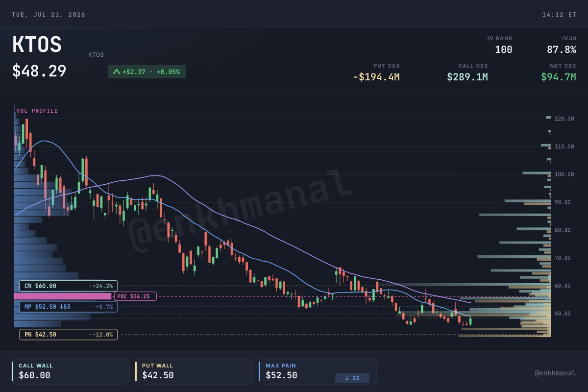Click the Call Wall $60.00 card

[x=71, y=371]
